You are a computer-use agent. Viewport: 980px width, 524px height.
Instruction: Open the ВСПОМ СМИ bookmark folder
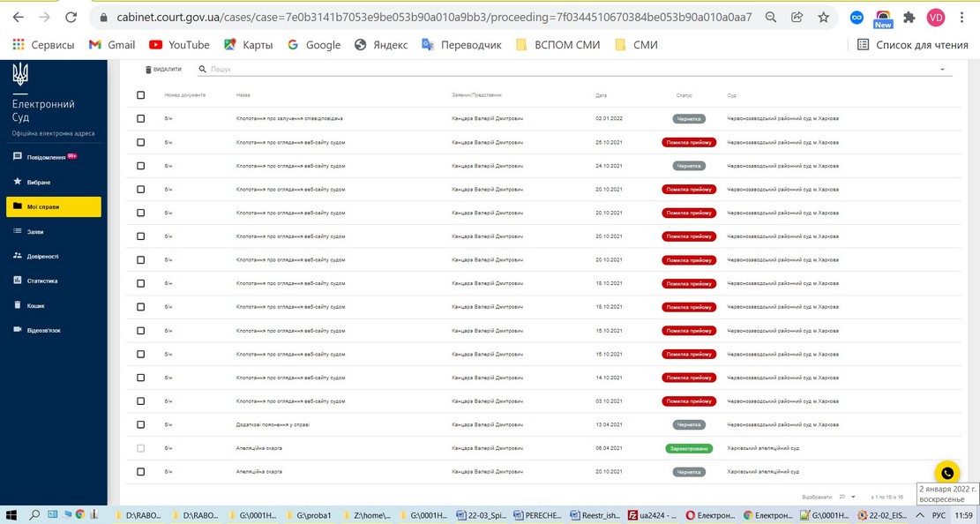tap(558, 44)
